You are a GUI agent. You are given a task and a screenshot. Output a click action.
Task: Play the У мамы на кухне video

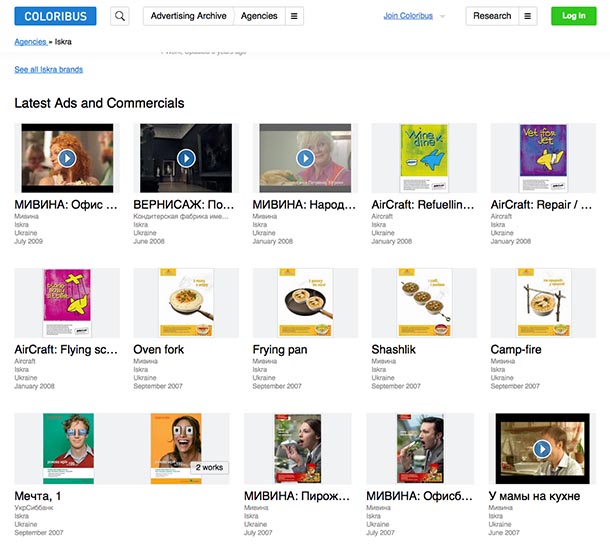pos(542,449)
